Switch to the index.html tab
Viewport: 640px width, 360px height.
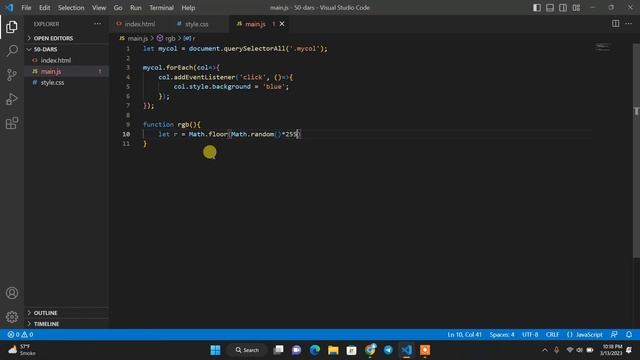(140, 24)
